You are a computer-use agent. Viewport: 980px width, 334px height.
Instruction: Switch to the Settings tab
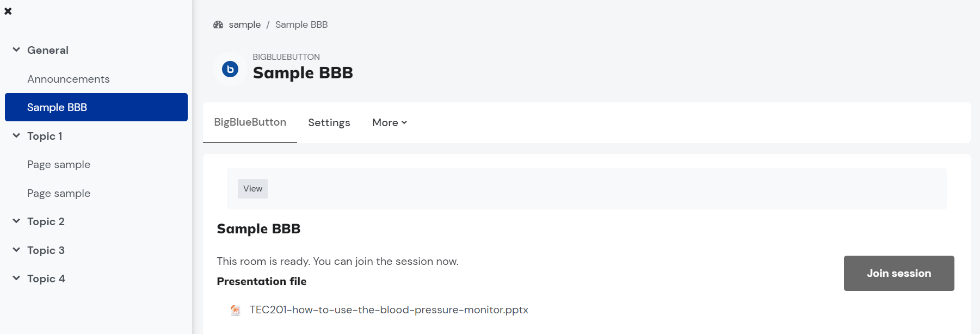329,122
